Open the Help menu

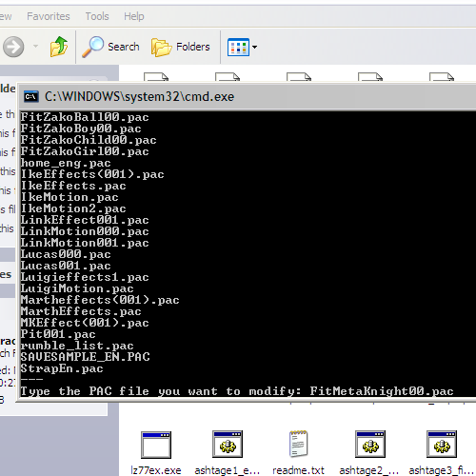pyautogui.click(x=134, y=16)
